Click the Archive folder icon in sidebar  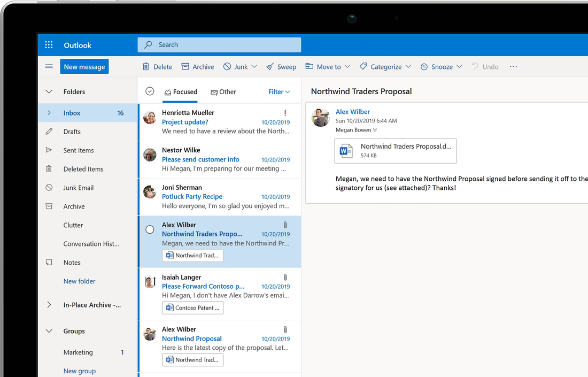coord(49,206)
